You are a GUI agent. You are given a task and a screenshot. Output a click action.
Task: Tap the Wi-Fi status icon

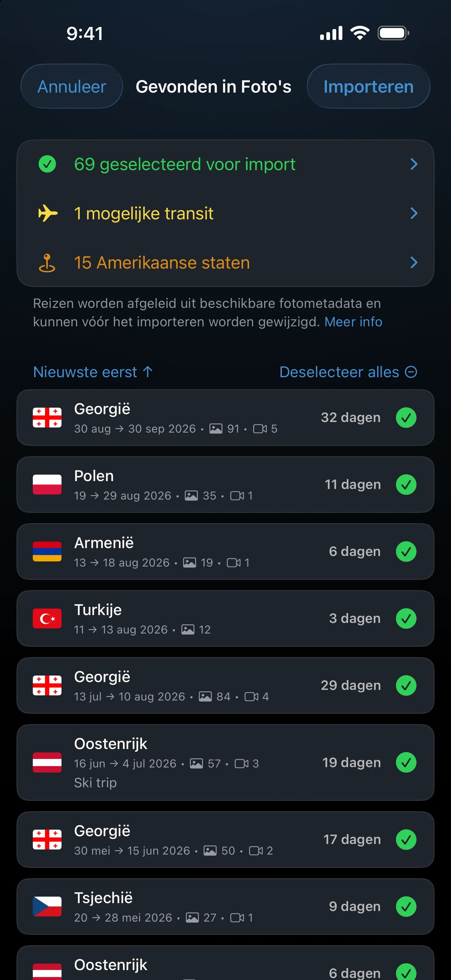[x=360, y=33]
